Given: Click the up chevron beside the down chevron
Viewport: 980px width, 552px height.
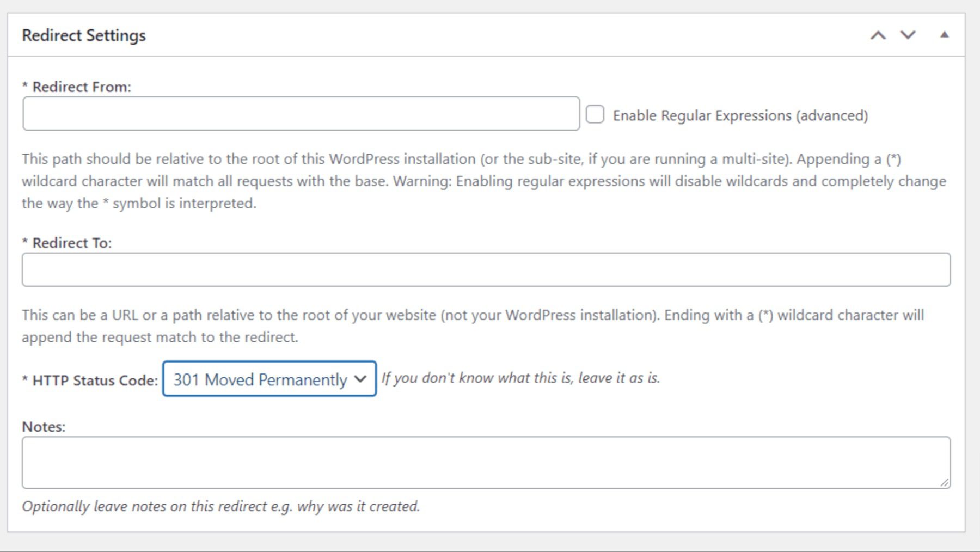Looking at the screenshot, I should point(878,34).
